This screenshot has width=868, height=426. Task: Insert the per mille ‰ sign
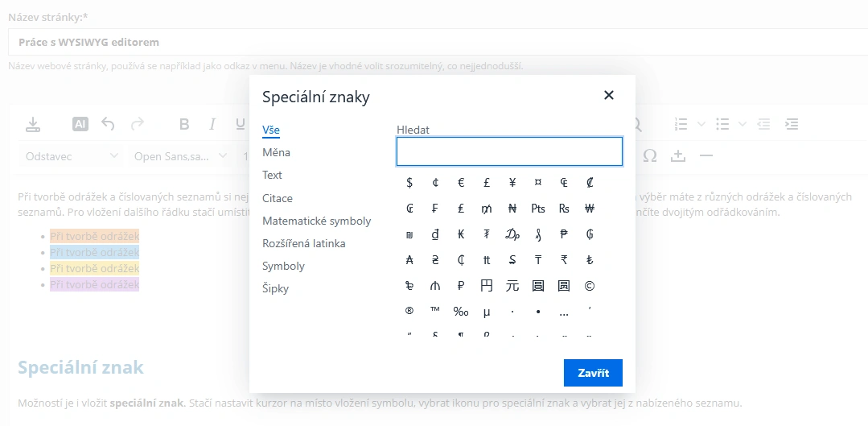[461, 312]
